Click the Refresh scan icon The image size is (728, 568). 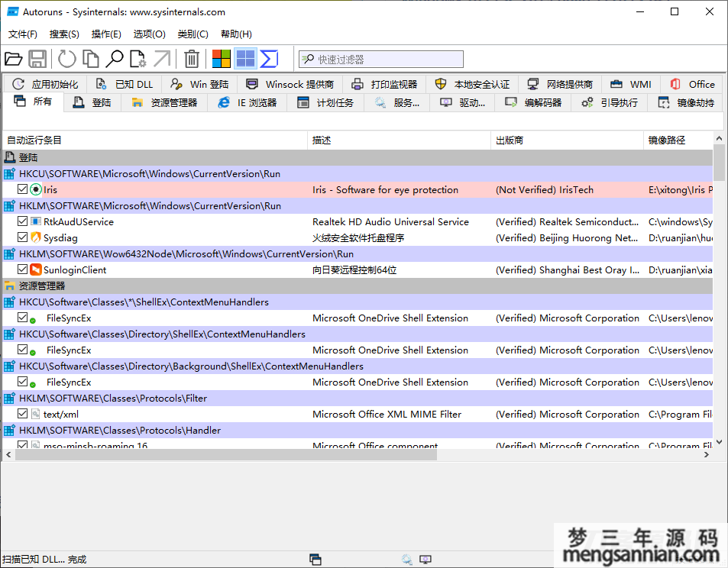click(x=67, y=59)
